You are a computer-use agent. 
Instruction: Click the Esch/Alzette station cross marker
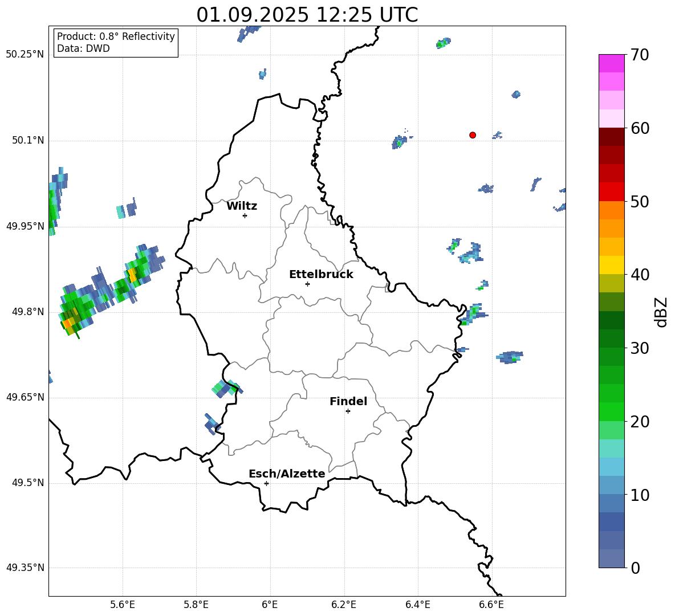click(266, 483)
